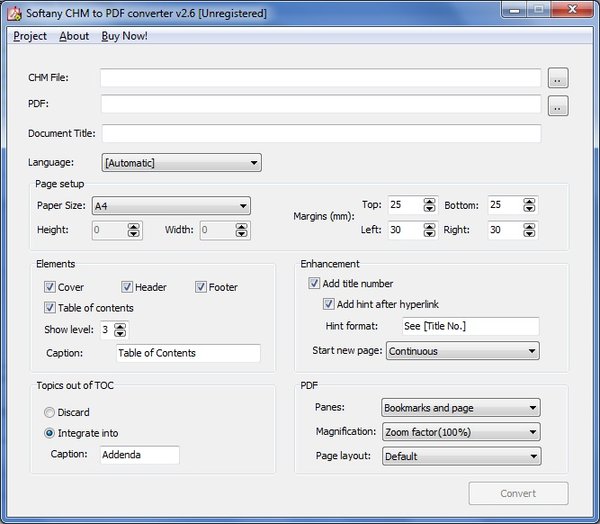This screenshot has height=524, width=600.
Task: Toggle the Header checkbox
Action: click(127, 288)
